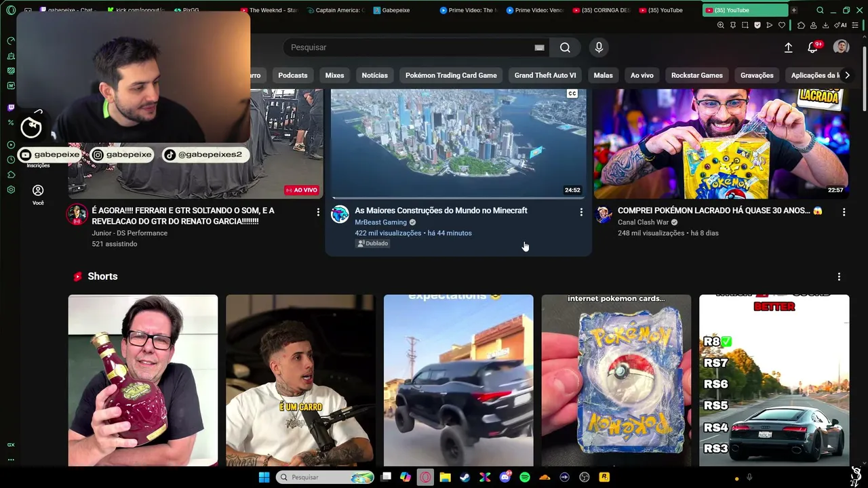Viewport: 868px width, 488px height.
Task: Open video title 'COMPREI POKÉMON LACRADO HÁ QUASE 30 ANOS'
Action: tap(720, 211)
